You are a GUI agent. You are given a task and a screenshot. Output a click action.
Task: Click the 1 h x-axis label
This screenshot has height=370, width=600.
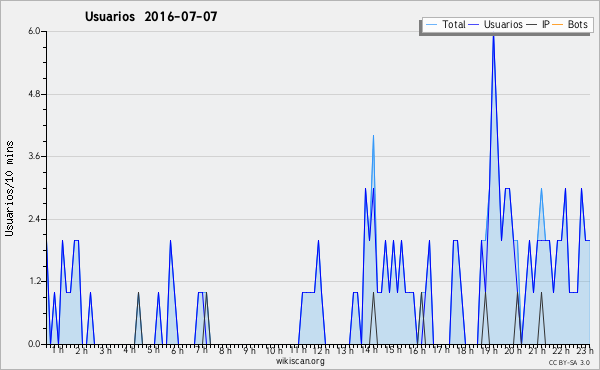pyautogui.click(x=58, y=350)
